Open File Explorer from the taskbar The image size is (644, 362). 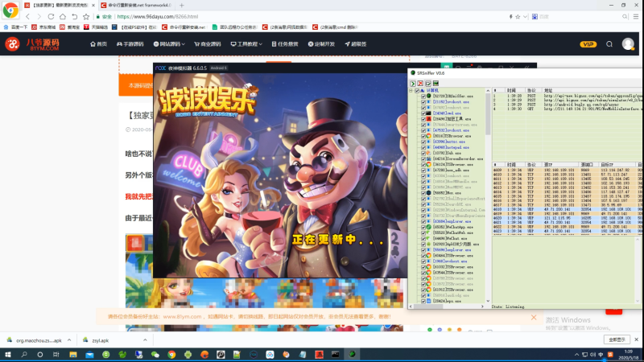tap(73, 355)
